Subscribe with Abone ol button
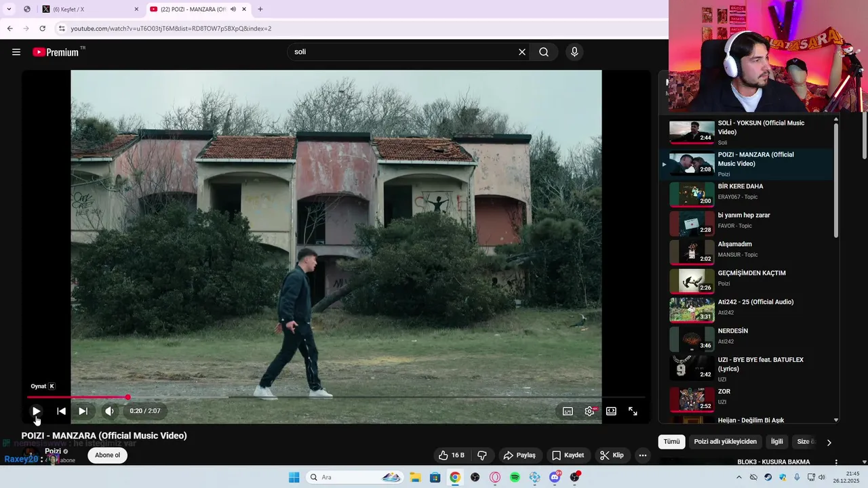The image size is (868, 488). pos(107,455)
